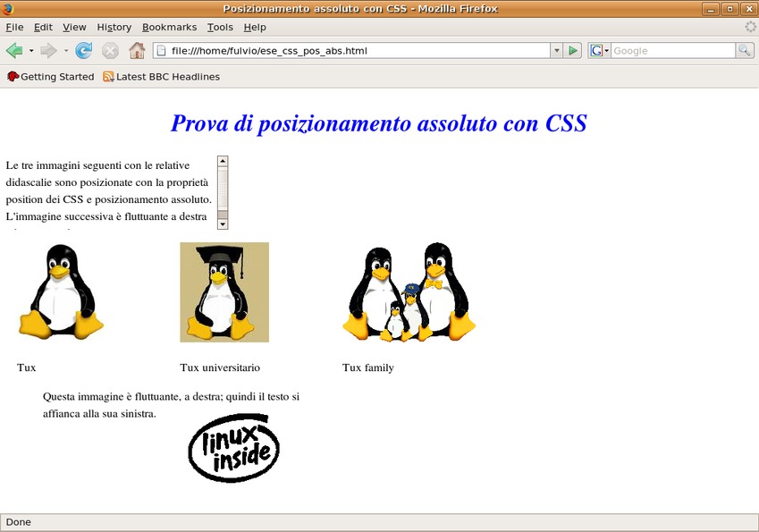Screen dimensions: 759x532
Task: Click the Forward navigation arrow
Action: pos(48,50)
